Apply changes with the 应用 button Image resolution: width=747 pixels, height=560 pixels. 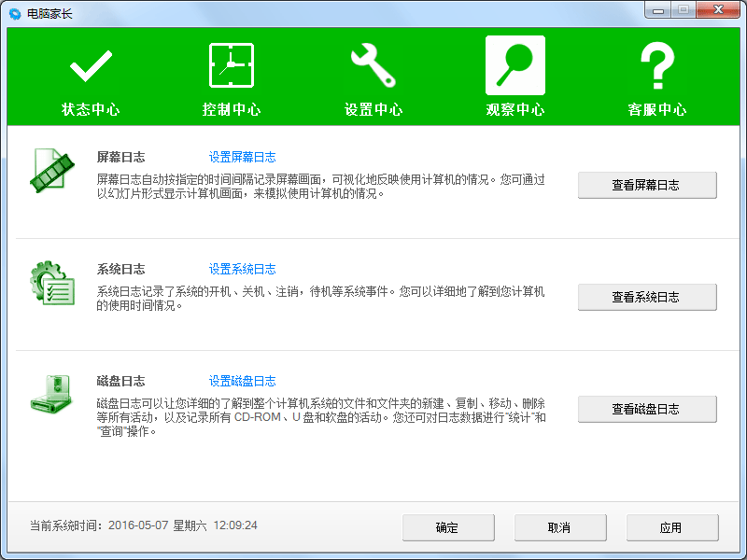(671, 527)
